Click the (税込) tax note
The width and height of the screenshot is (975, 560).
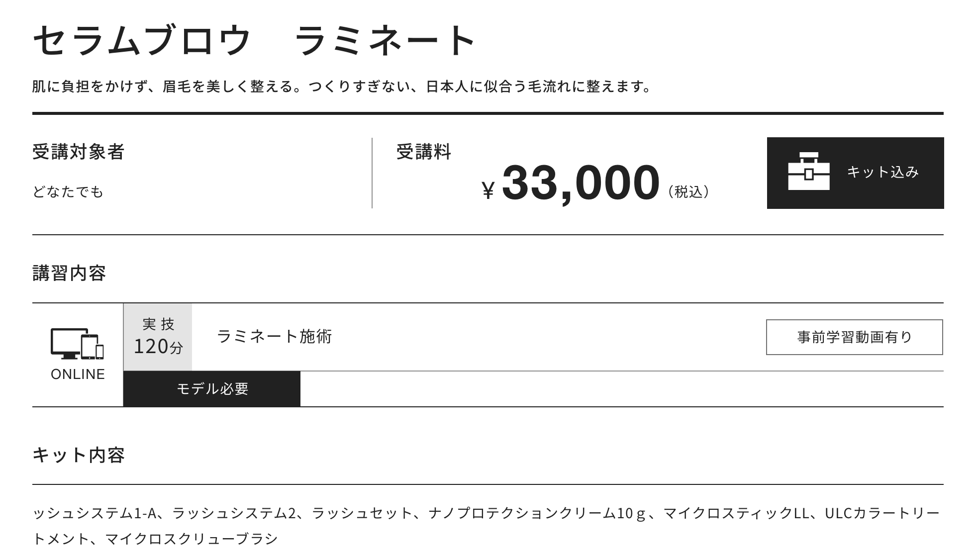pos(689,191)
